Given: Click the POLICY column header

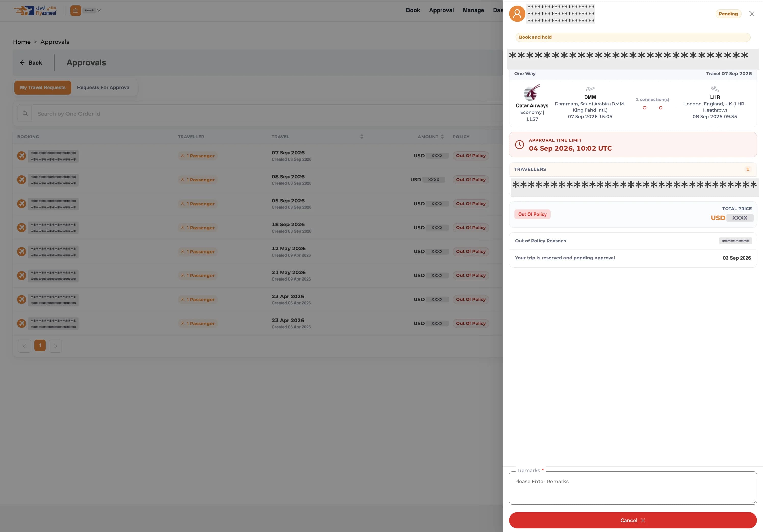Looking at the screenshot, I should click(x=461, y=137).
